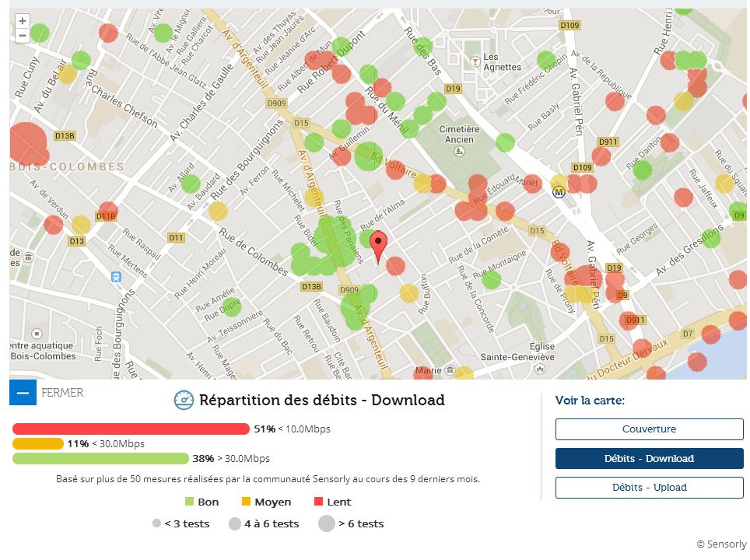Click the red Lent legend swatch

click(x=318, y=502)
